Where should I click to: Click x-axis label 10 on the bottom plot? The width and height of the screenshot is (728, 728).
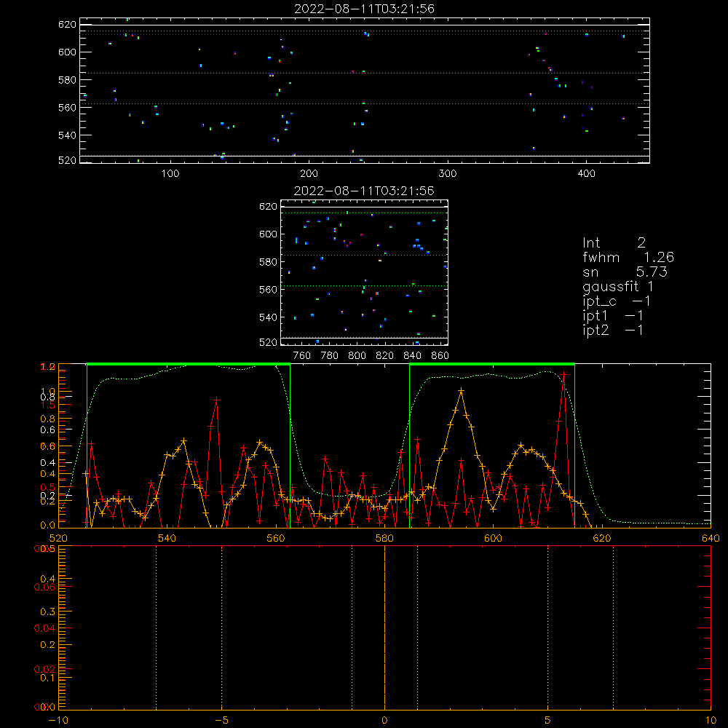point(711,720)
